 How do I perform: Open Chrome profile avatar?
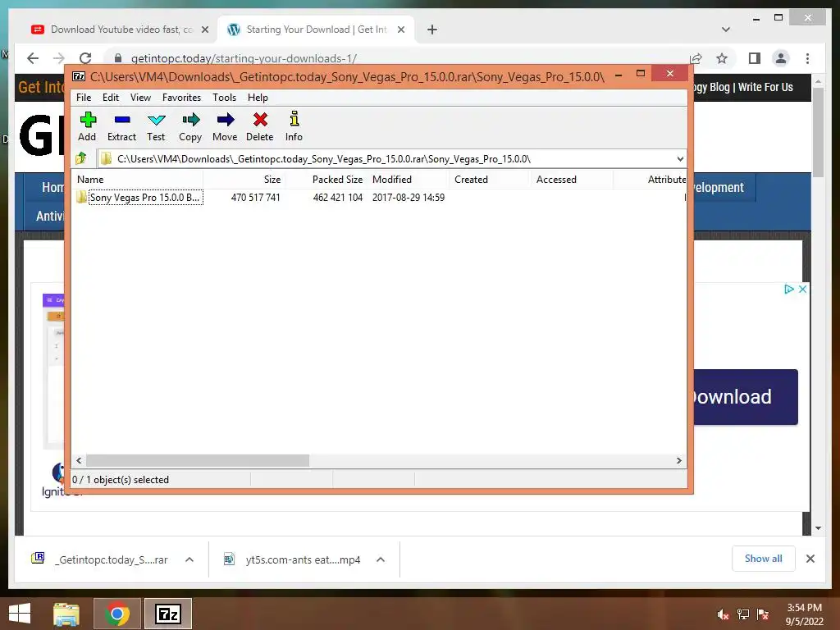781,58
